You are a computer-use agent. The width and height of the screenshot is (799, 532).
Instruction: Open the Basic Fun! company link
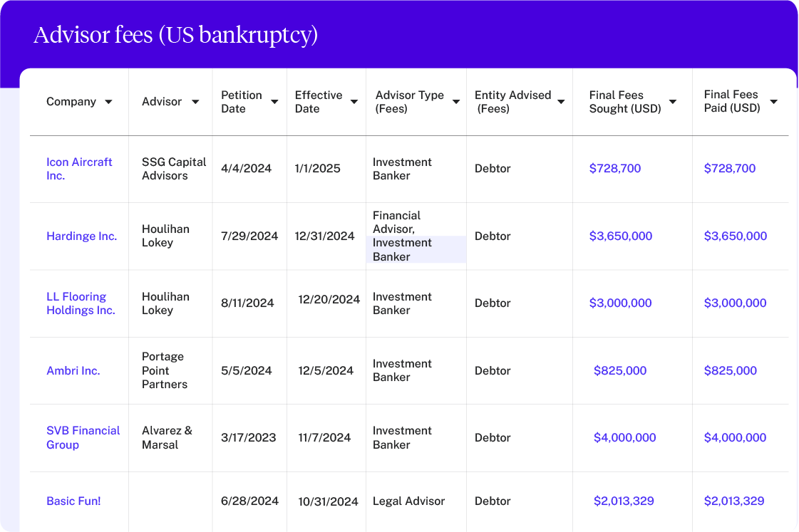click(x=73, y=501)
